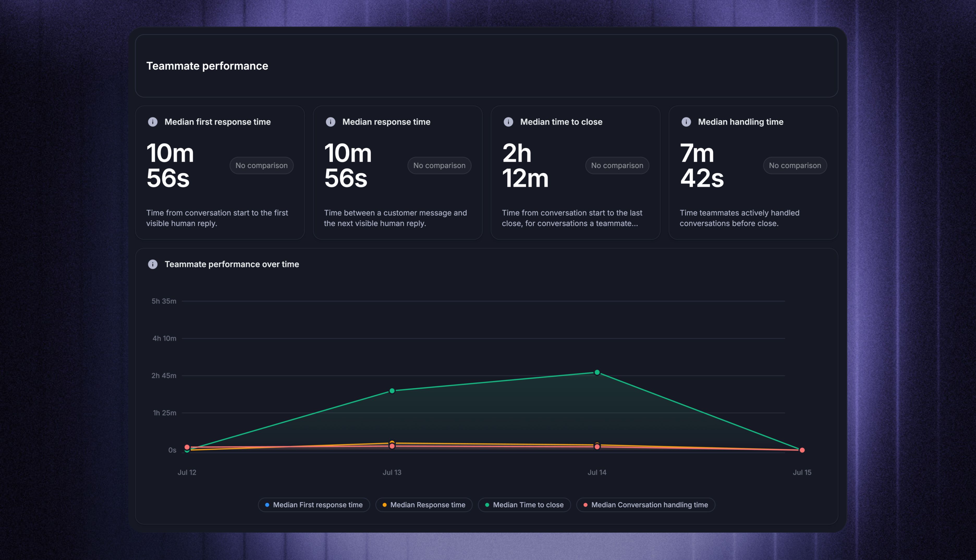Click the 1h 25m y-axis label
The width and height of the screenshot is (976, 560).
164,413
